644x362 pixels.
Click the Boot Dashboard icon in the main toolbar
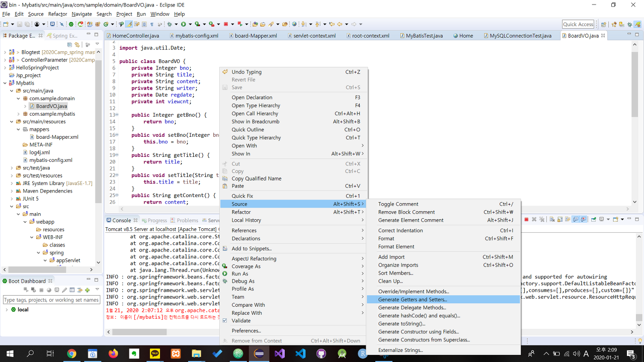[x=71, y=24]
